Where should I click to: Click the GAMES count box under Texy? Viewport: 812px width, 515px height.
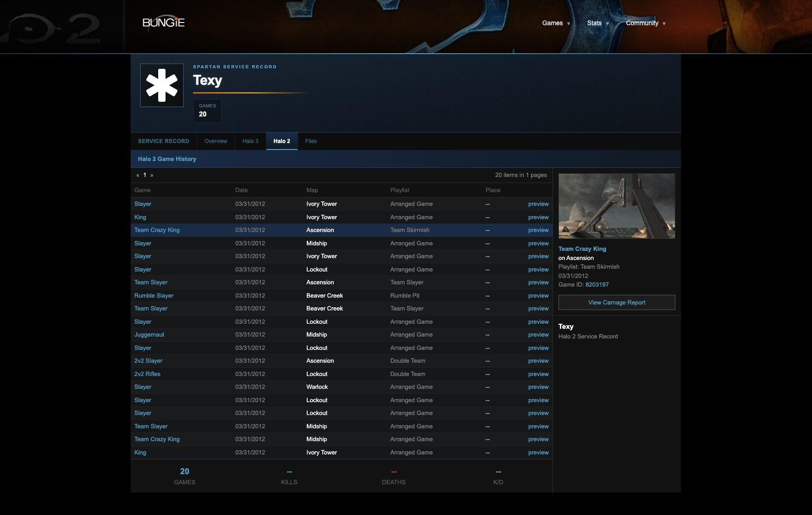pyautogui.click(x=207, y=111)
